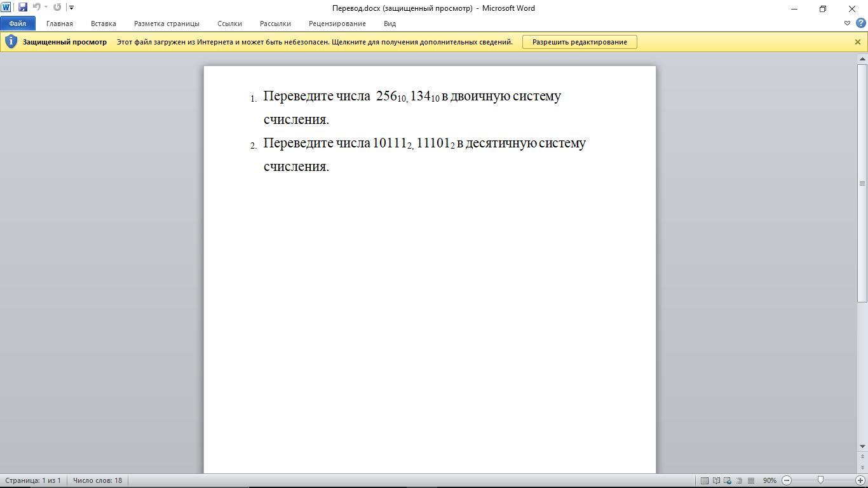This screenshot has height=488, width=868.
Task: Click list number 1. in the document
Action: pyautogui.click(x=253, y=99)
